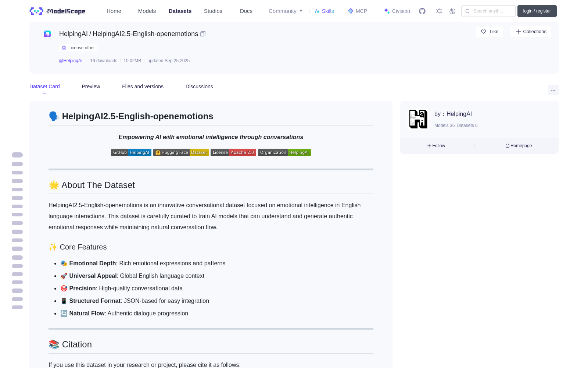The height and width of the screenshot is (368, 588).
Task: Open the GitHub icon link
Action: click(x=422, y=11)
